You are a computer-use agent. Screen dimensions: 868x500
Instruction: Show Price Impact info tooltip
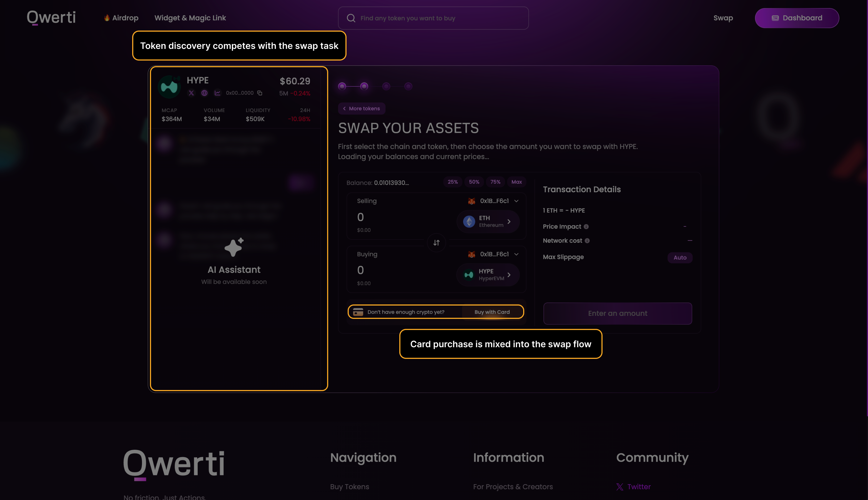click(x=586, y=227)
